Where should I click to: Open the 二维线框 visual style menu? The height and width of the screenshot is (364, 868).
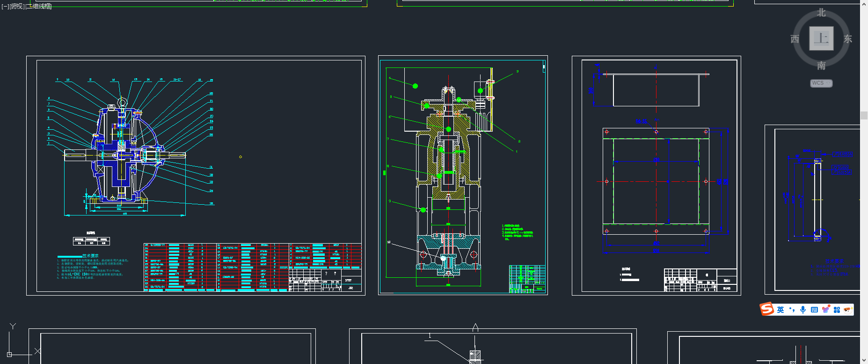tap(38, 6)
